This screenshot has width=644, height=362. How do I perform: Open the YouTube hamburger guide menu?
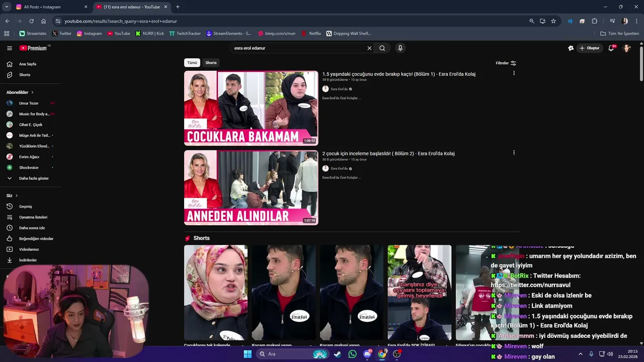[x=10, y=48]
